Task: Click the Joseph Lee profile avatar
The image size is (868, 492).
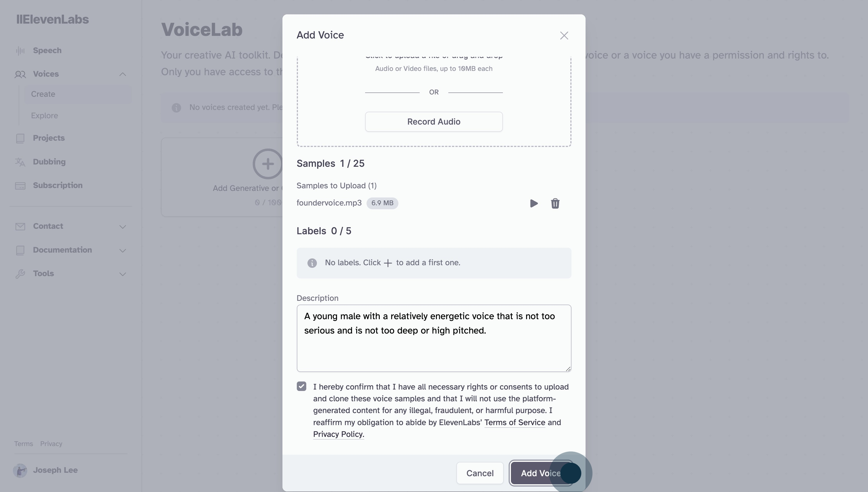Action: (x=20, y=470)
